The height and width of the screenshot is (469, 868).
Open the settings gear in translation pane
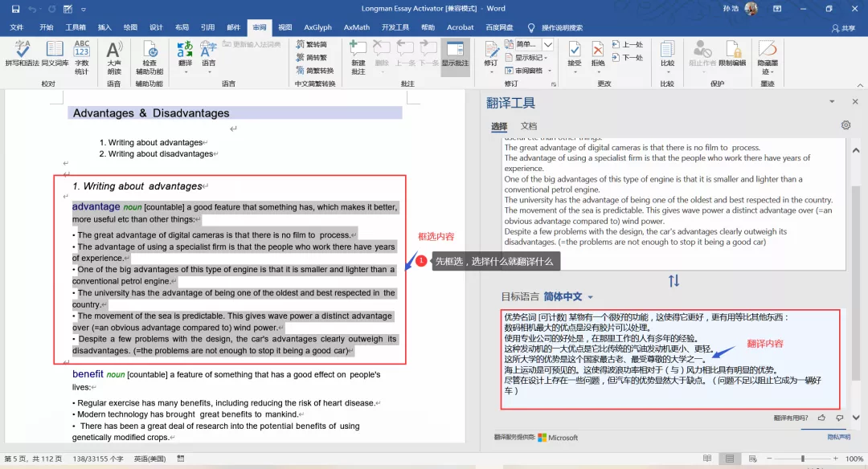tap(845, 124)
